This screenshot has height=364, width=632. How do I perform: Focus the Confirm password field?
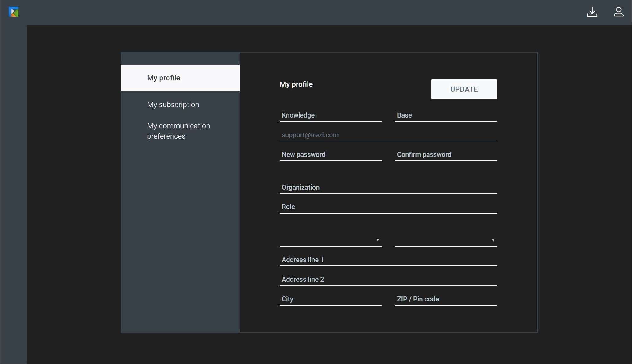coord(446,155)
